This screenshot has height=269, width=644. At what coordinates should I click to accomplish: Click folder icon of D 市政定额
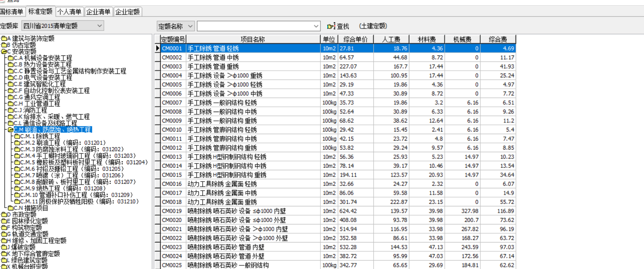pyautogui.click(x=4, y=214)
